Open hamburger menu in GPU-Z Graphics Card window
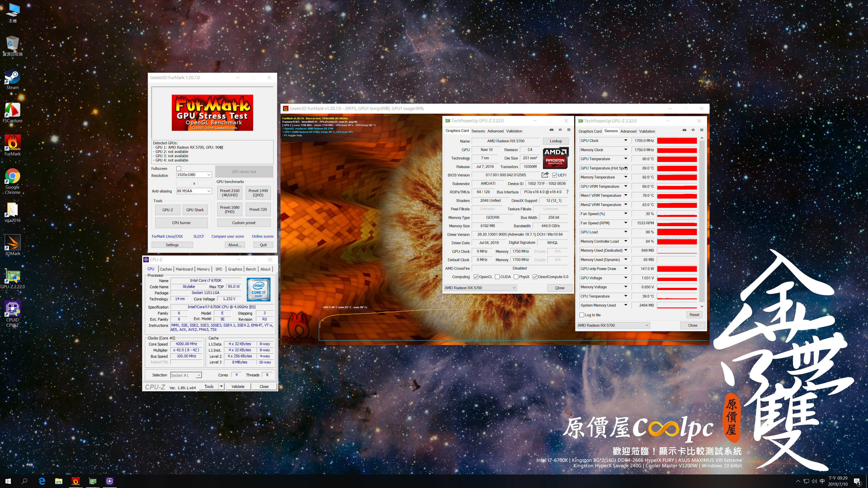This screenshot has height=488, width=868. coord(569,130)
